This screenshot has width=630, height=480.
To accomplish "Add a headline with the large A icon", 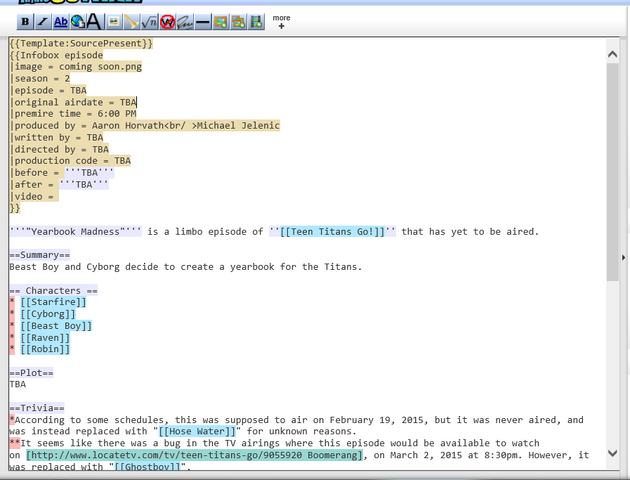I will tap(94, 22).
